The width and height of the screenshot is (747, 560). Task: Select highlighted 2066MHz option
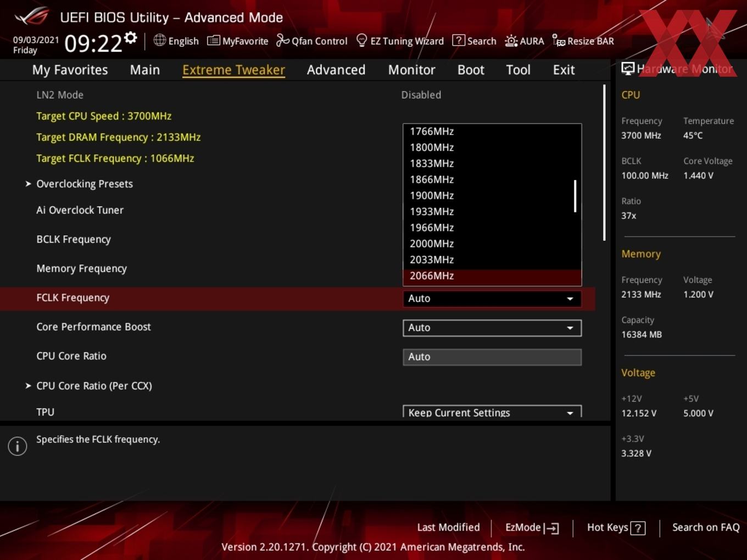tap(492, 276)
